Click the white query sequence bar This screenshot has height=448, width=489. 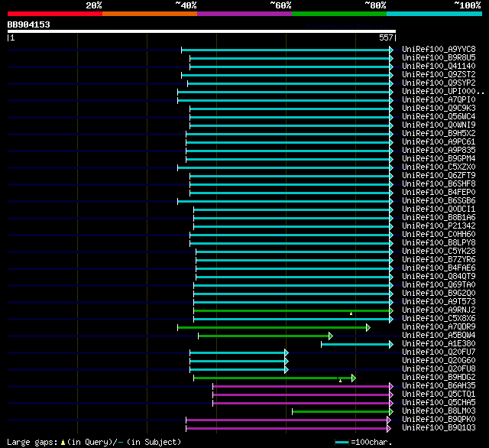point(202,31)
